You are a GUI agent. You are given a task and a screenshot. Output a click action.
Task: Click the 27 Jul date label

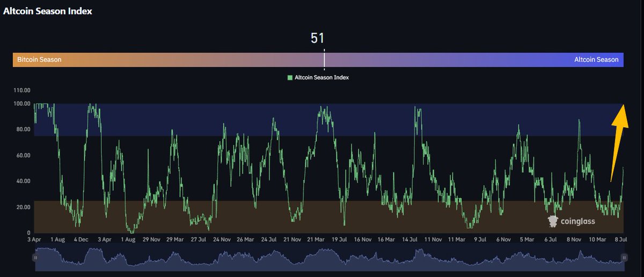199,239
